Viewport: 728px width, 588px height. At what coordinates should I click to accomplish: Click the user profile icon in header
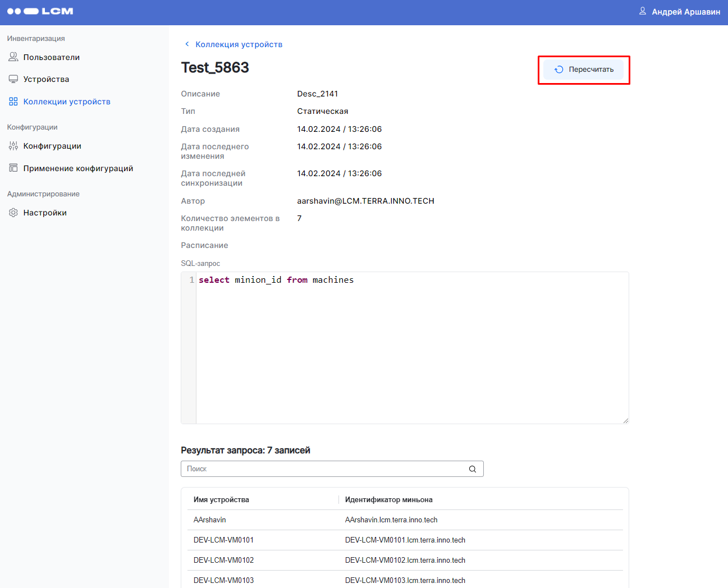[x=643, y=11]
